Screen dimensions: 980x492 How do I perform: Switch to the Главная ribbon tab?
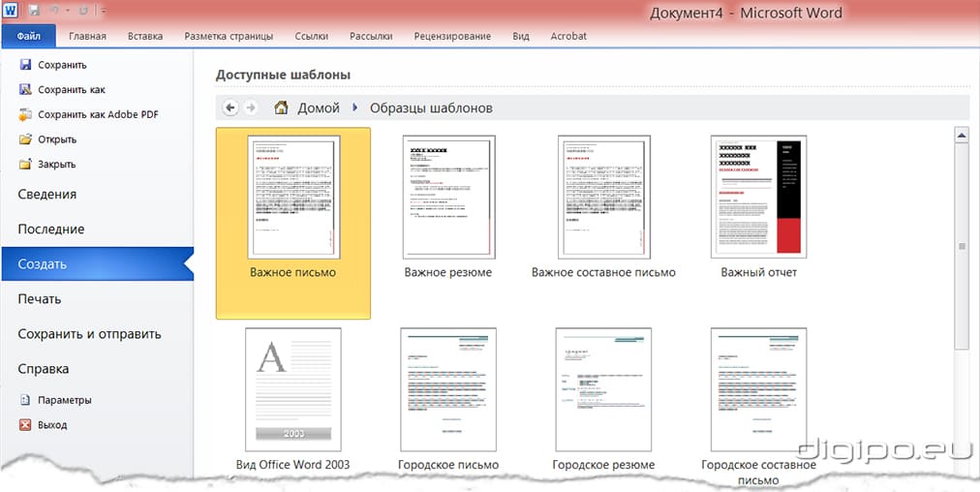point(87,37)
